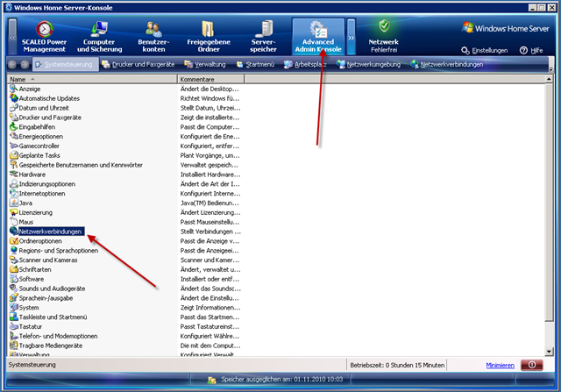Select Telefon- und Modemoptionen entry

pos(53,336)
